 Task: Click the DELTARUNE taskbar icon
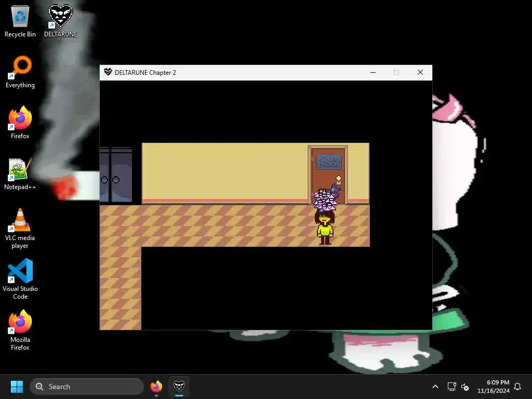pyautogui.click(x=179, y=387)
